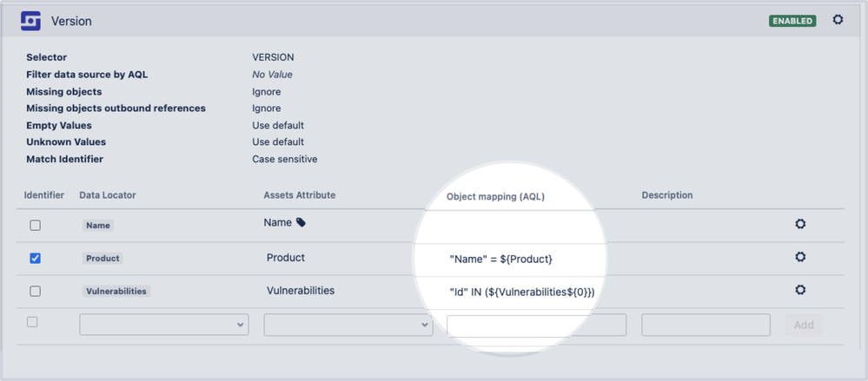Click the Identifier column header
868x381 pixels.
[x=44, y=194]
